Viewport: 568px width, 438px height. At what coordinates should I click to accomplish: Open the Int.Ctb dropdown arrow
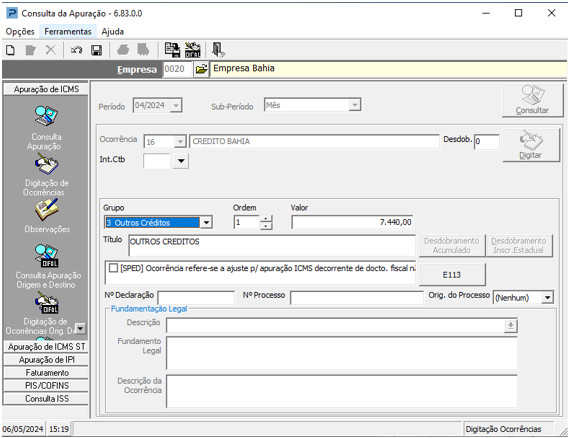[181, 161]
